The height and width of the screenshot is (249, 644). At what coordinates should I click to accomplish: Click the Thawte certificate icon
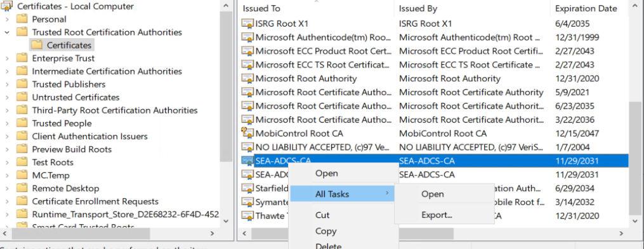point(247,215)
